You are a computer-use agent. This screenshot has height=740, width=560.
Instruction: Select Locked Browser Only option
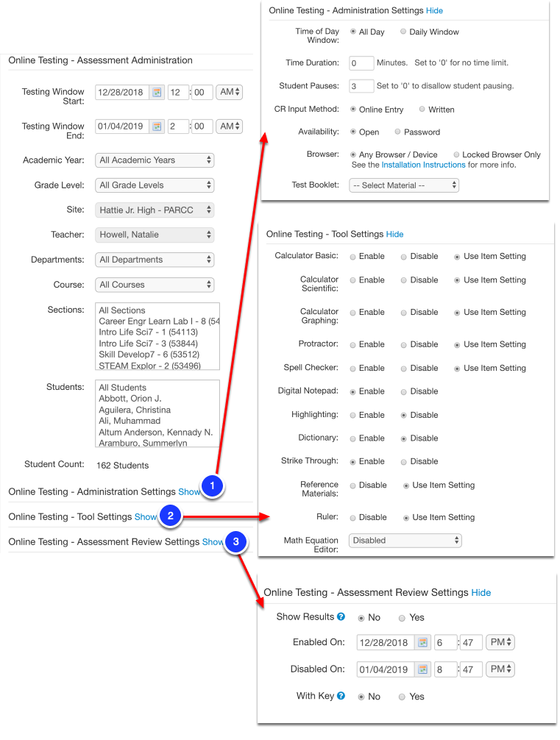pos(456,154)
